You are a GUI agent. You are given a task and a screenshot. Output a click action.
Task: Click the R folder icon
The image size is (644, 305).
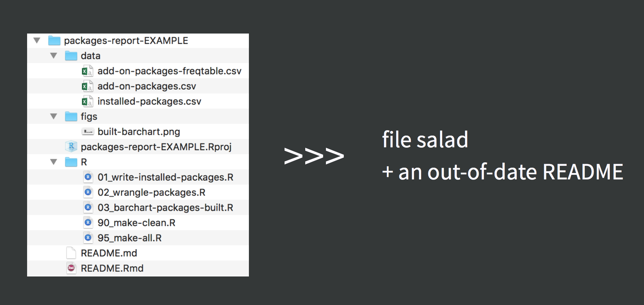tap(71, 162)
